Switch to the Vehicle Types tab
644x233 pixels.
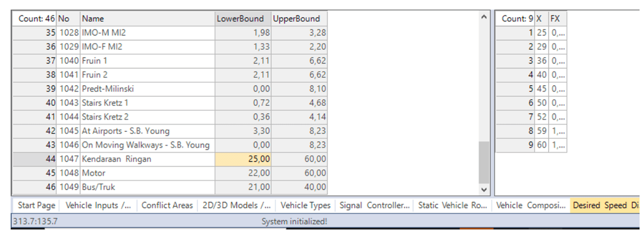305,205
